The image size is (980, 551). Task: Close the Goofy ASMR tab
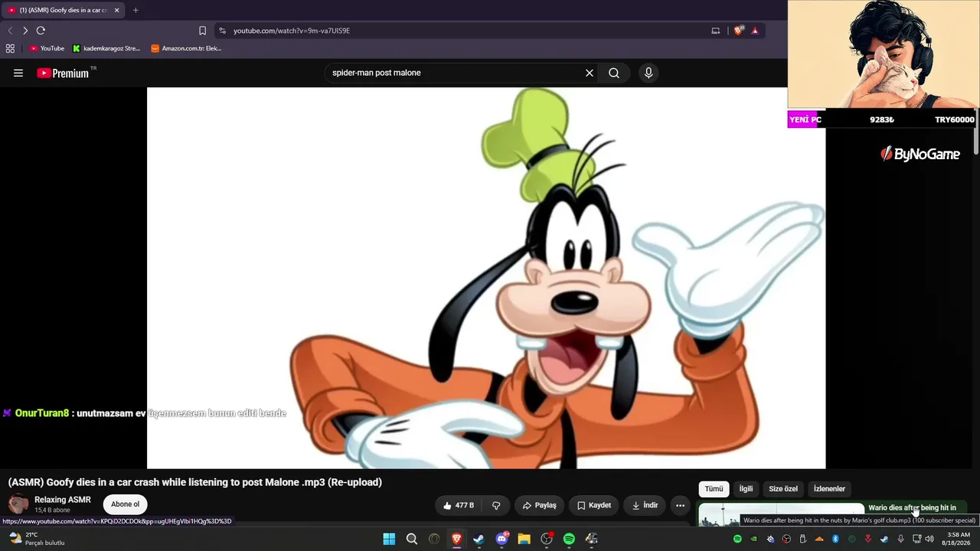click(x=116, y=10)
